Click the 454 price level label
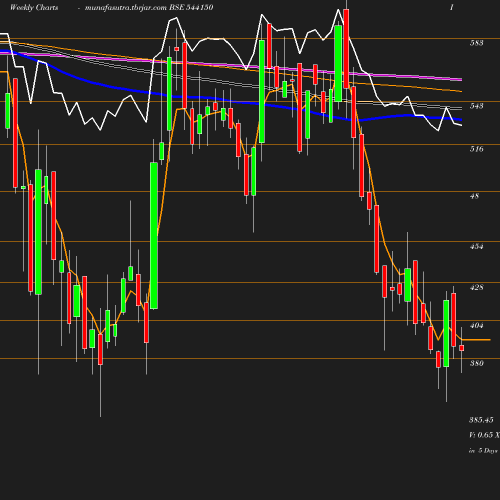500x500 pixels. point(476,246)
